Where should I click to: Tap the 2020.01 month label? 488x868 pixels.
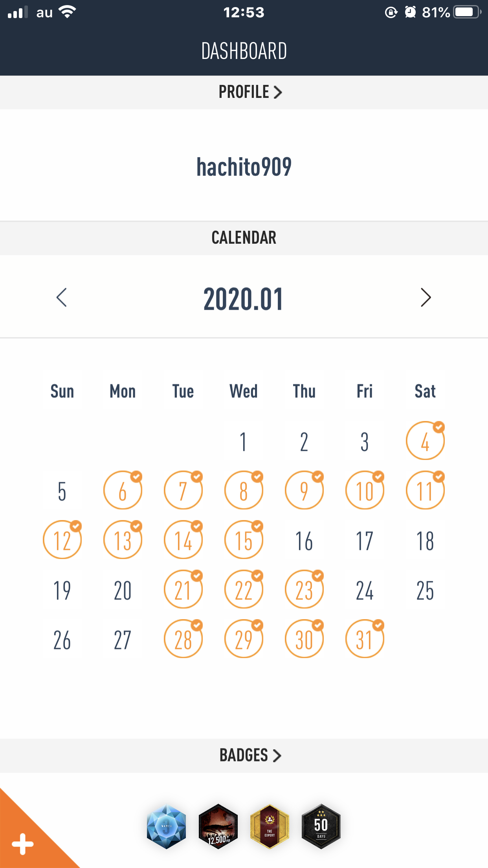pos(244,299)
